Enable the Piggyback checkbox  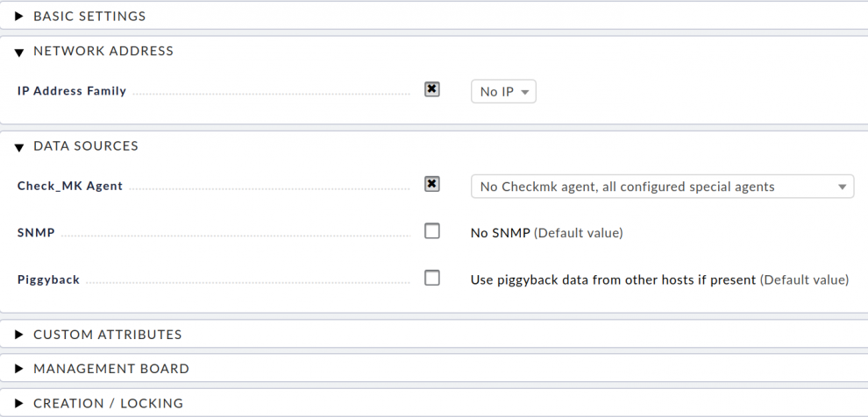click(431, 278)
